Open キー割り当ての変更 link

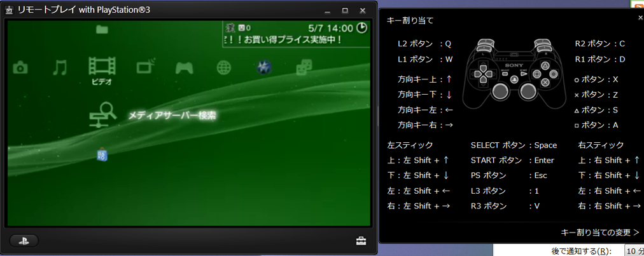click(600, 232)
